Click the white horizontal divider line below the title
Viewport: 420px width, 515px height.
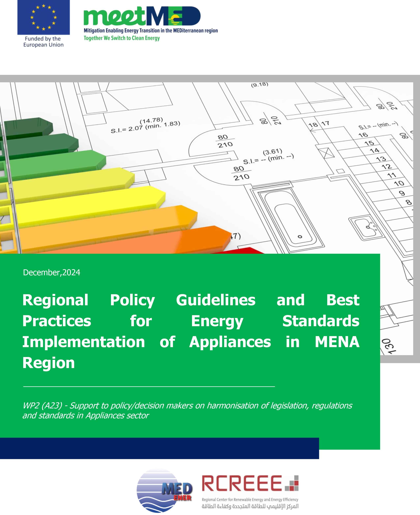coord(149,386)
